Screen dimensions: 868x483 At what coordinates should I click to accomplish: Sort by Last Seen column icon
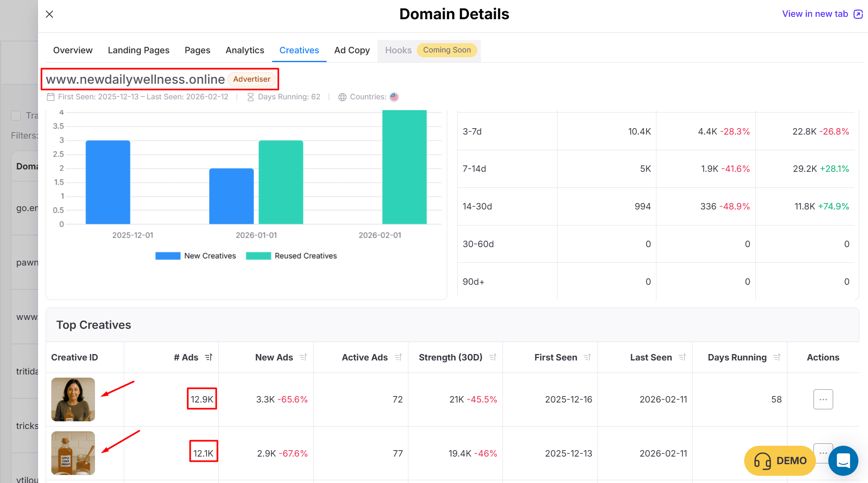pyautogui.click(x=682, y=357)
